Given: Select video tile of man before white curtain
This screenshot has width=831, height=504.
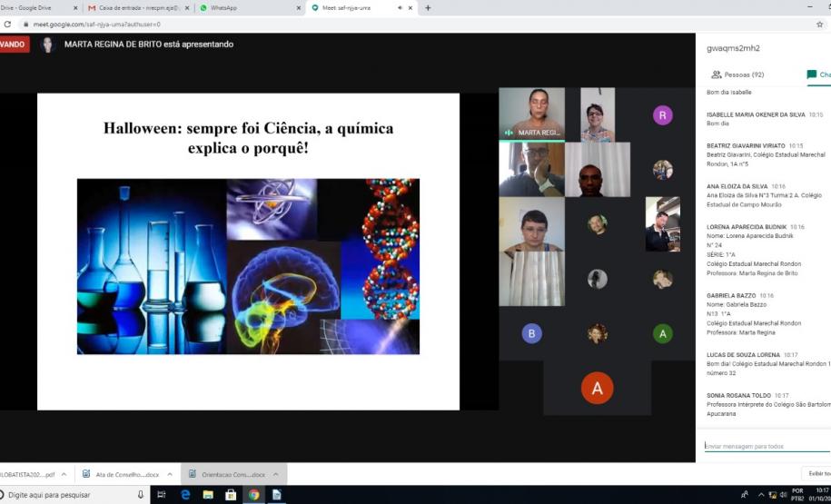Looking at the screenshot, I should pos(598,170).
